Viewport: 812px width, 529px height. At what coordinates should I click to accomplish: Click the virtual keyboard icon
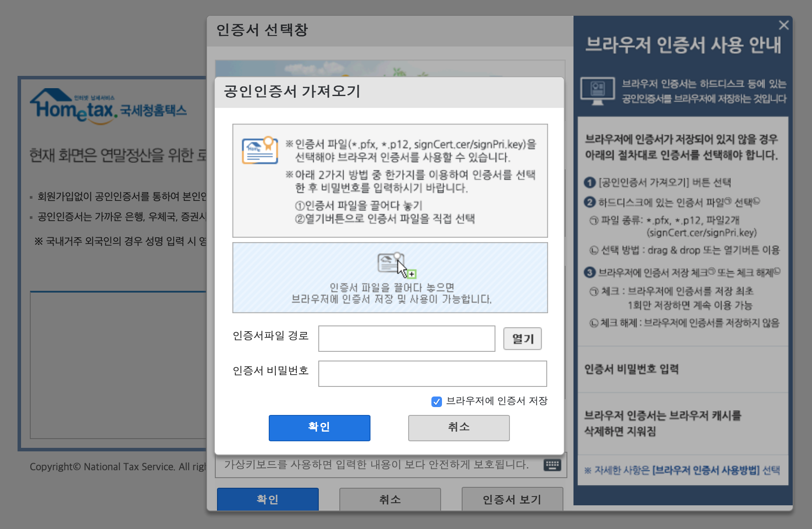click(552, 466)
